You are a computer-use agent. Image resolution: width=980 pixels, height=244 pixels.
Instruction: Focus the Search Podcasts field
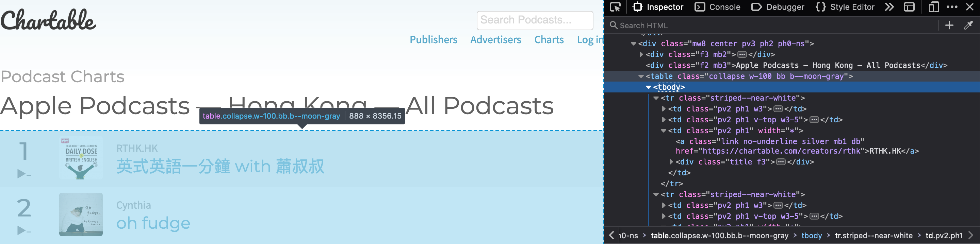535,20
